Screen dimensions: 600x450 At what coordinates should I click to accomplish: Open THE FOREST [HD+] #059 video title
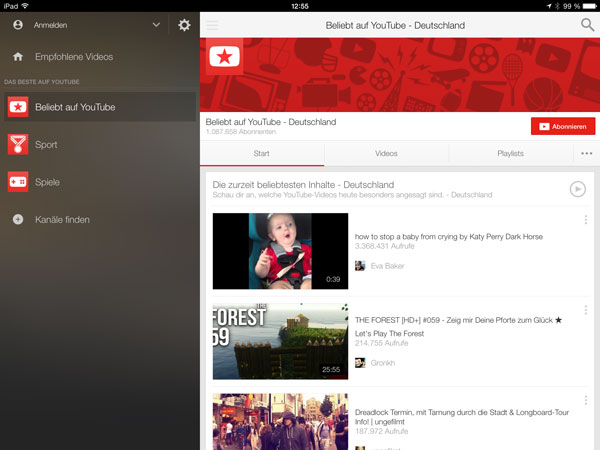pyautogui.click(x=458, y=326)
